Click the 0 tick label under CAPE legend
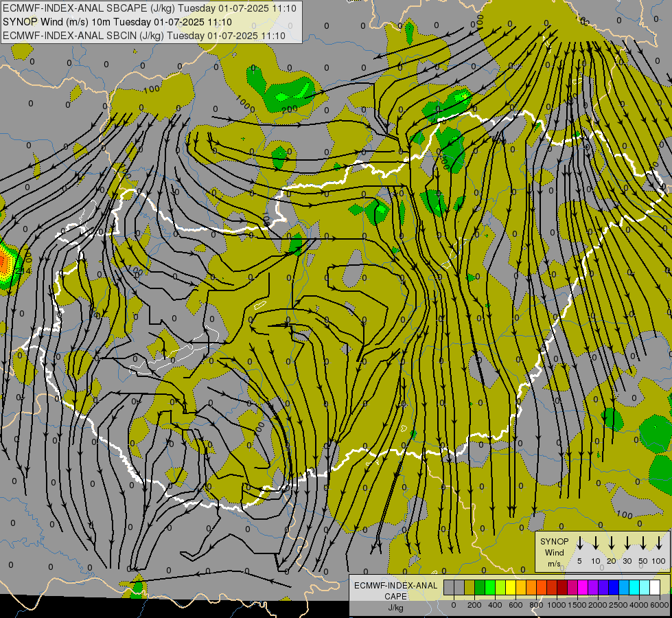This screenshot has width=672, height=618. (x=454, y=605)
